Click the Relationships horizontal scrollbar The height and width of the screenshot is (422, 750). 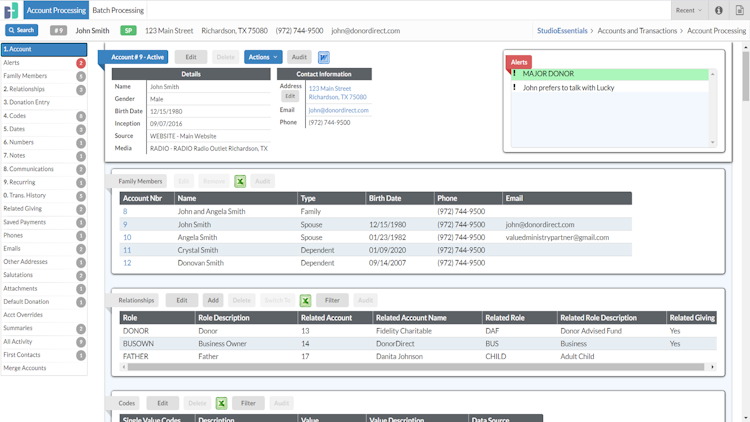pos(416,367)
